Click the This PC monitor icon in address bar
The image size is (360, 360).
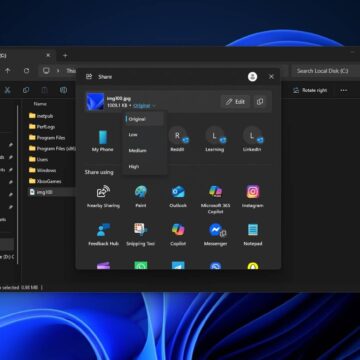pyautogui.click(x=46, y=71)
